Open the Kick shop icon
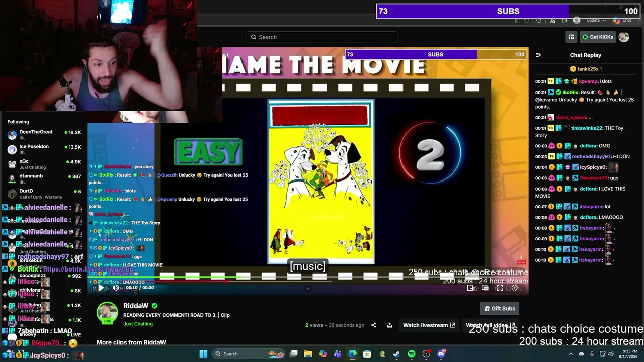Screen dimensions: 644x362 [x=571, y=37]
